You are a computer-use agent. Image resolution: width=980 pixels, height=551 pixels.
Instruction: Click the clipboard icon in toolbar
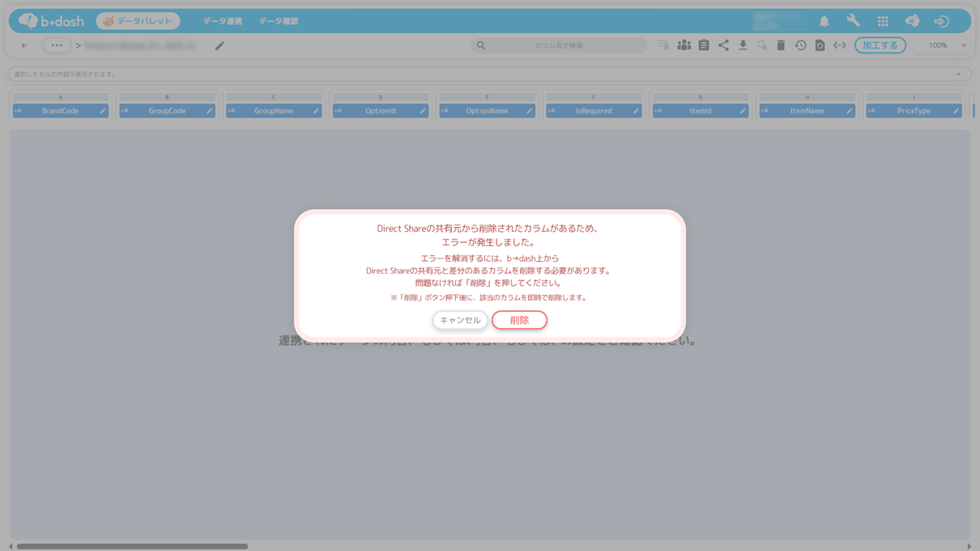click(704, 45)
